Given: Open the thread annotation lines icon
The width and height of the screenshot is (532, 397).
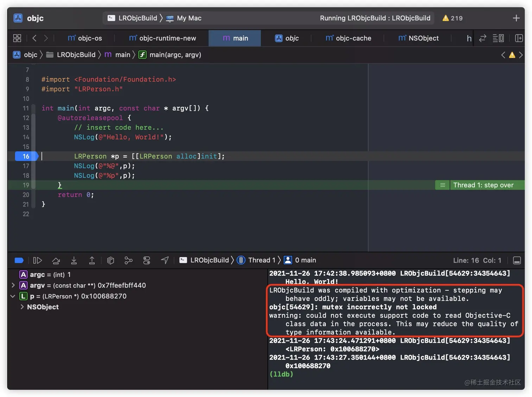Looking at the screenshot, I should pos(443,185).
